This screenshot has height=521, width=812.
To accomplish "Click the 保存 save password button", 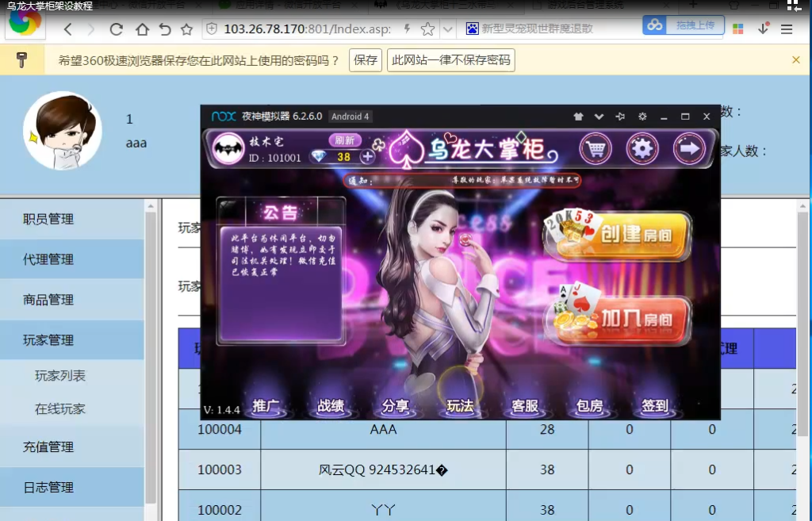I will coord(366,59).
